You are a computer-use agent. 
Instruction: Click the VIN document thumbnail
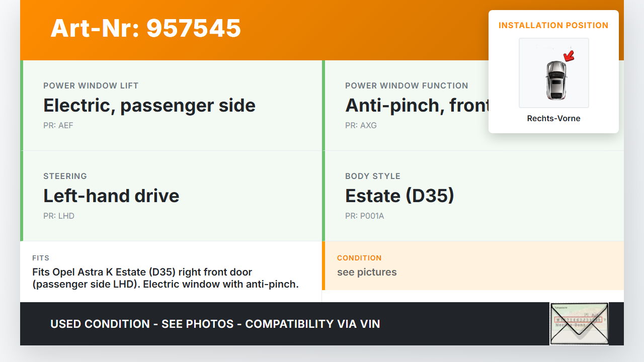[579, 323]
